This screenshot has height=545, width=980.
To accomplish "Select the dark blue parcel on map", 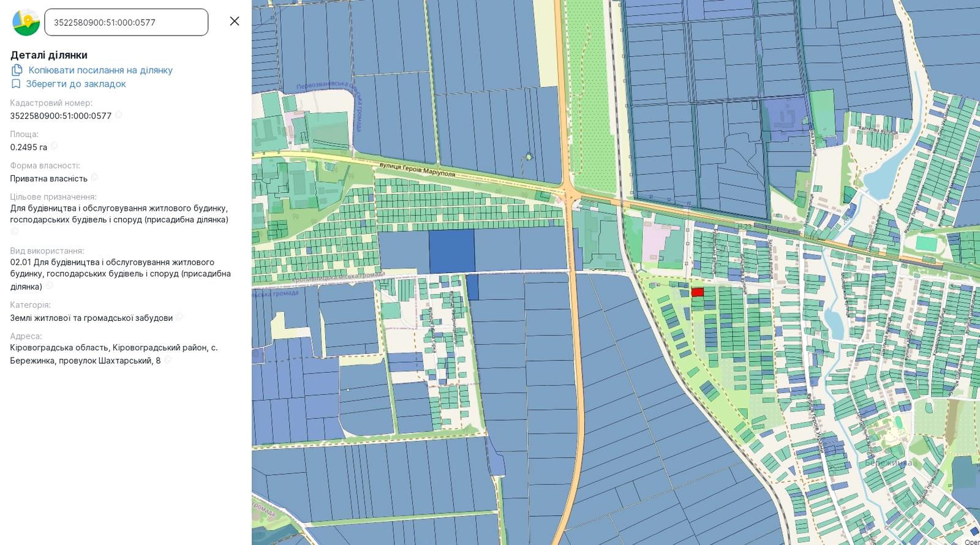I will click(x=451, y=251).
